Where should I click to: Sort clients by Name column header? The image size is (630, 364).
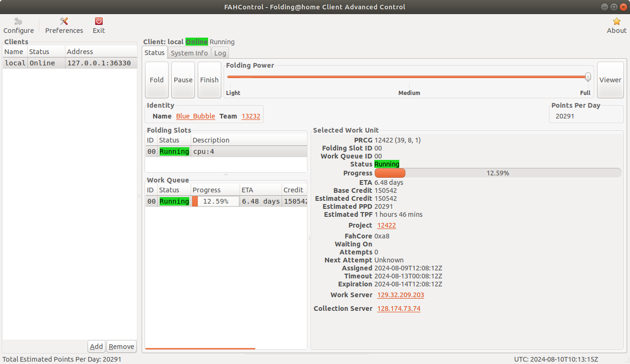tap(15, 52)
